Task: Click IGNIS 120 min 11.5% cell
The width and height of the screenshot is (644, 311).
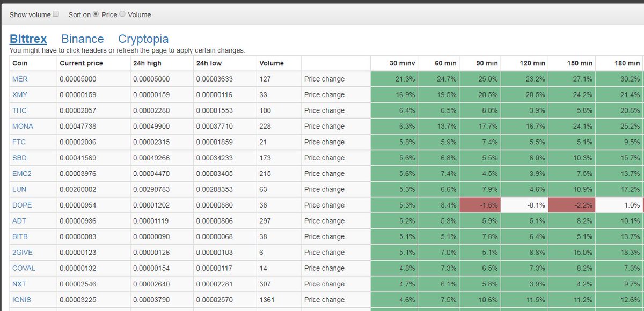Action: [524, 300]
